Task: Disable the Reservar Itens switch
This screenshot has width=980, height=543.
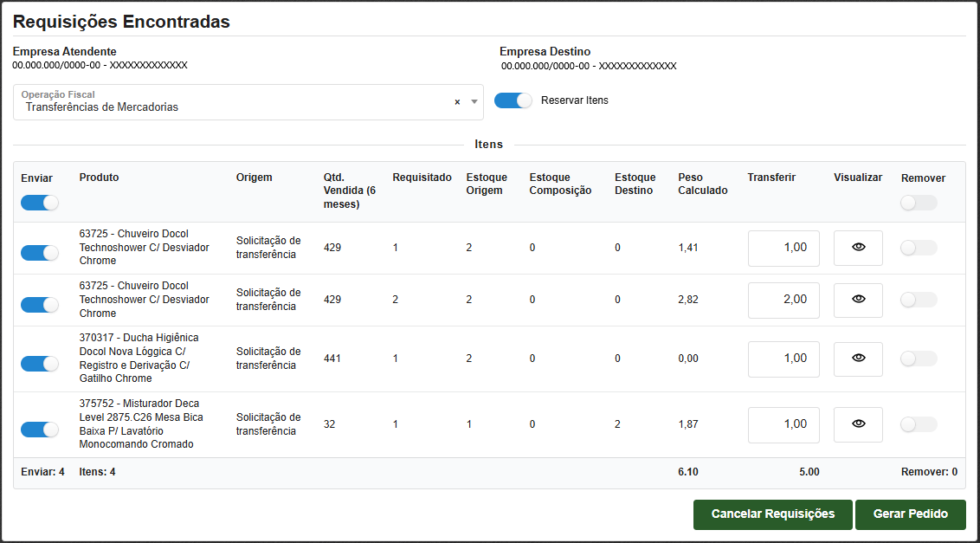Action: (513, 100)
